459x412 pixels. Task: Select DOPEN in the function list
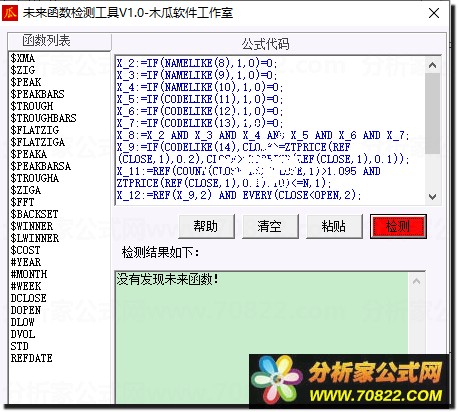coord(26,310)
